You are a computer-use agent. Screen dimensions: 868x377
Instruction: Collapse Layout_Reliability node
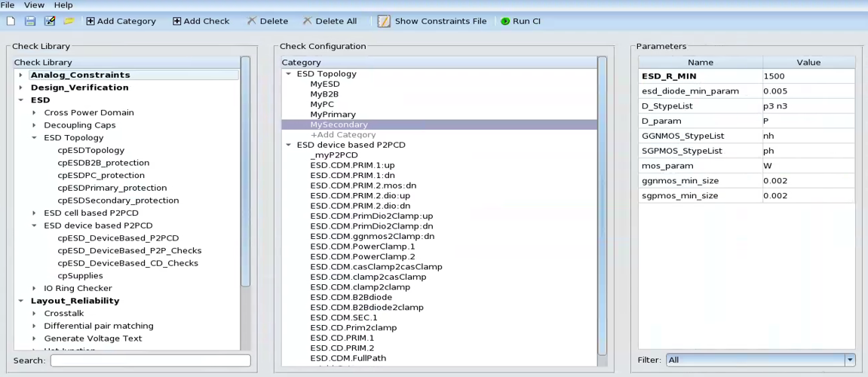tap(21, 301)
